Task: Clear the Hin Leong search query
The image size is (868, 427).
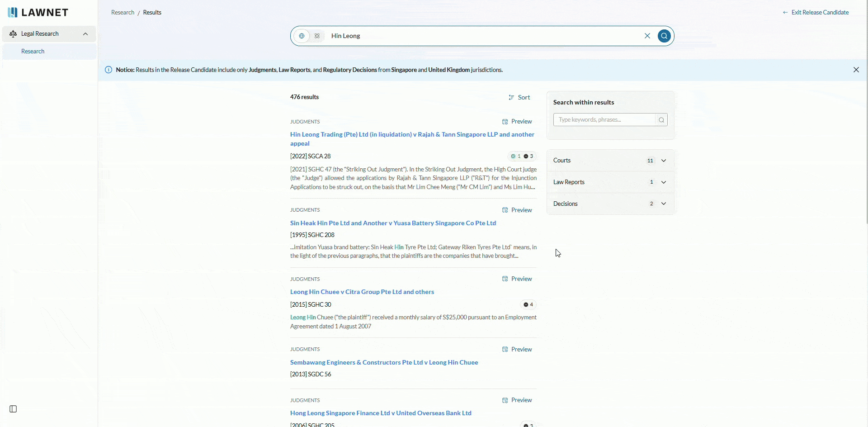Action: (x=647, y=36)
